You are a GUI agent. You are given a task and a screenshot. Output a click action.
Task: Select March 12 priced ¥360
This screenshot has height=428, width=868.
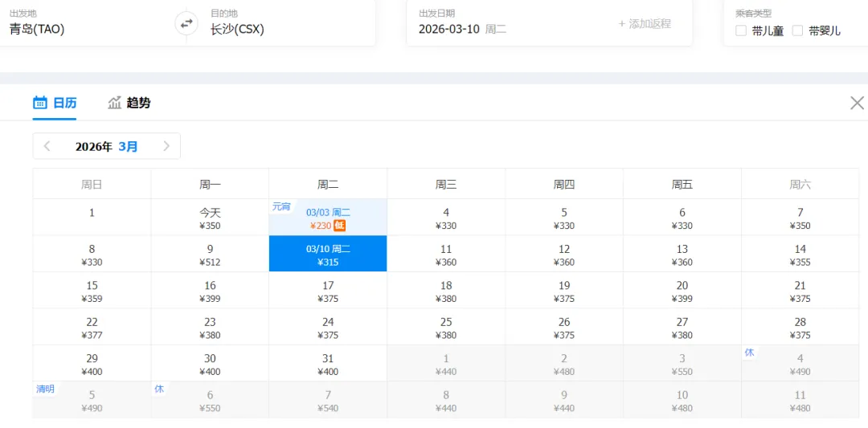click(564, 254)
